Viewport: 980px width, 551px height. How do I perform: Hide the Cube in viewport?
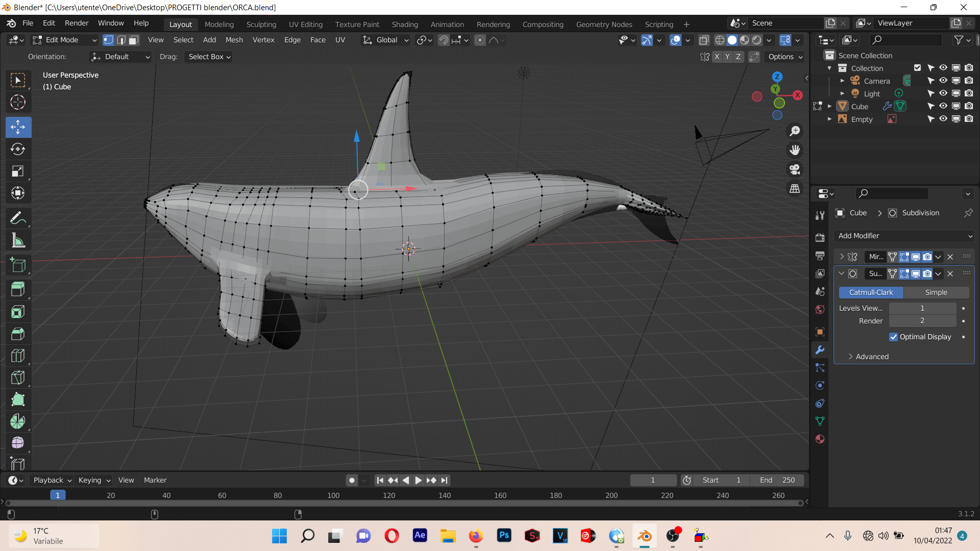[943, 106]
